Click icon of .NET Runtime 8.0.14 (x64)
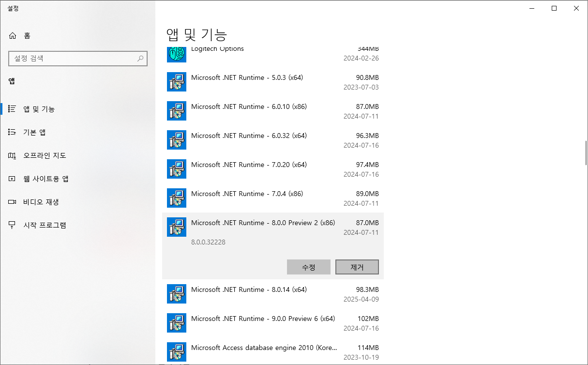The width and height of the screenshot is (588, 365). click(x=177, y=294)
